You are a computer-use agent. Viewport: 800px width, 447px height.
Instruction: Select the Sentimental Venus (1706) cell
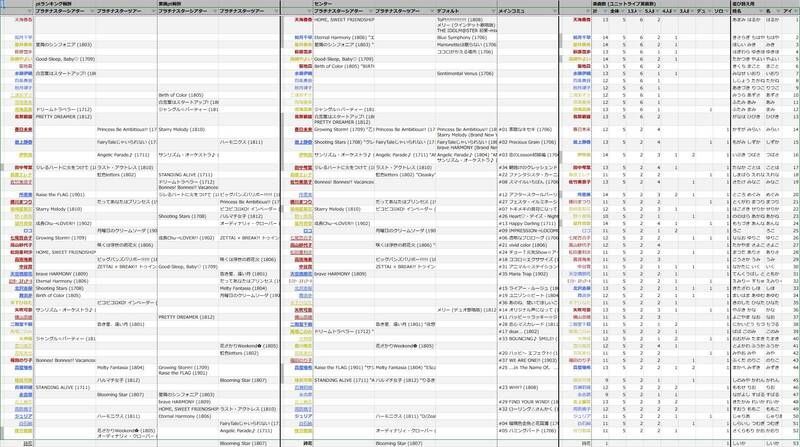click(465, 73)
